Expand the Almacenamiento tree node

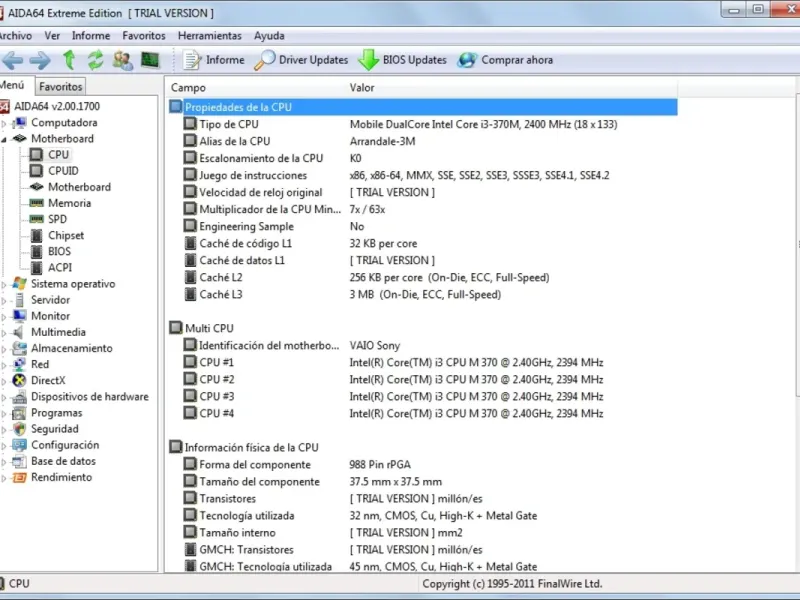tap(4, 349)
